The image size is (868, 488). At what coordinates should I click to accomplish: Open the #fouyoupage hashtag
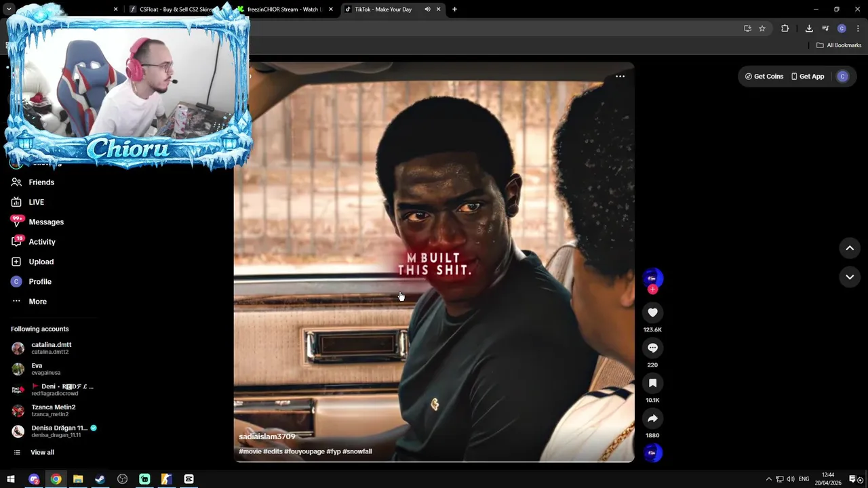pyautogui.click(x=304, y=451)
